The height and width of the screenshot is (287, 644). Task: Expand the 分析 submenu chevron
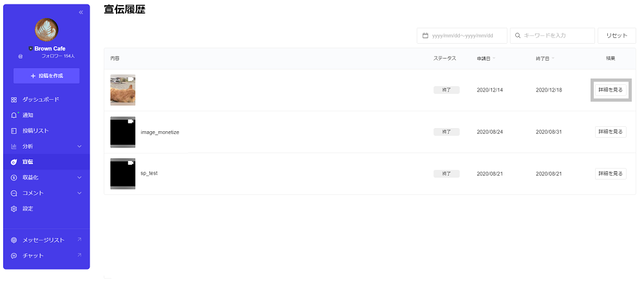79,146
